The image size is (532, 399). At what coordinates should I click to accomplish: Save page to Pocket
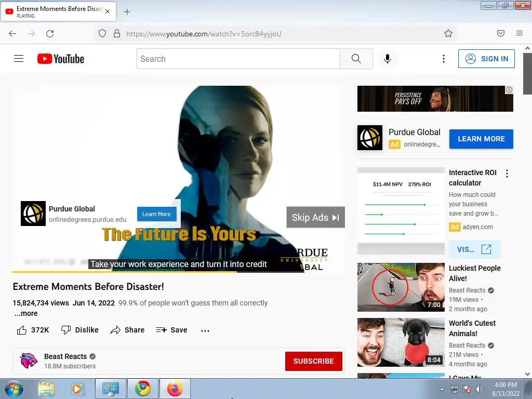[501, 33]
